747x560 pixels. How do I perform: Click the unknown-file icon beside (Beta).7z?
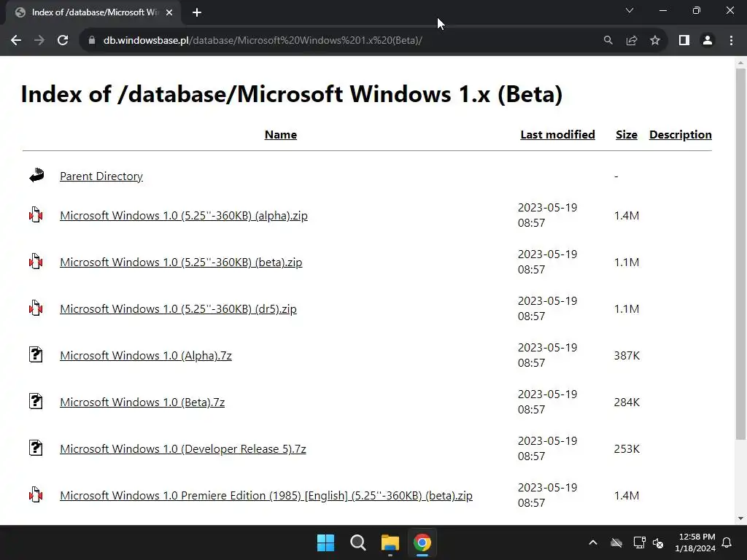[x=36, y=402]
